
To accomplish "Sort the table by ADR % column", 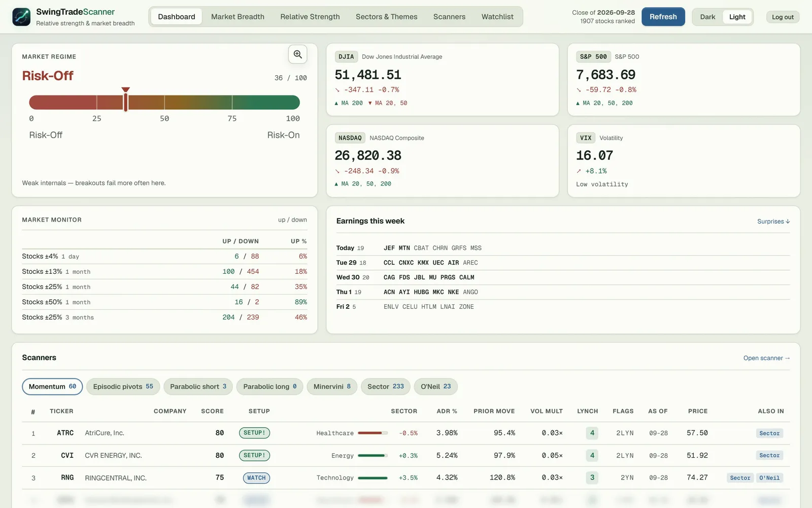I will point(447,411).
